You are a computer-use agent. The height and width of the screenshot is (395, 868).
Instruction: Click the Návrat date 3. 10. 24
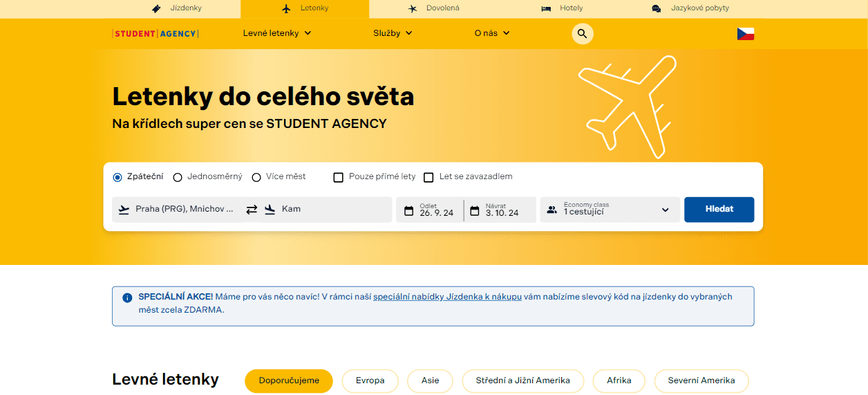click(x=500, y=210)
